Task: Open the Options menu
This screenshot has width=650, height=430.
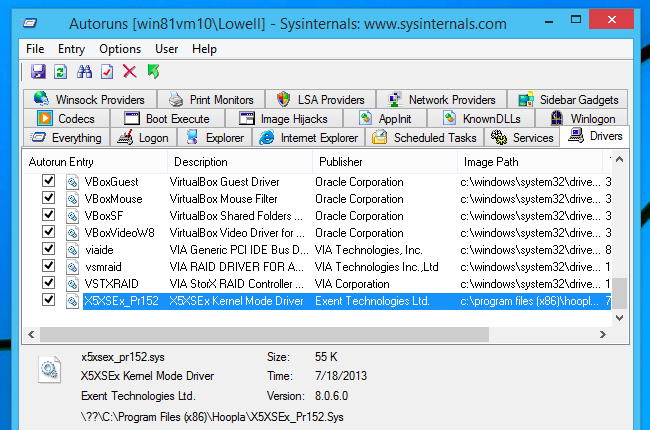Action: tap(120, 49)
